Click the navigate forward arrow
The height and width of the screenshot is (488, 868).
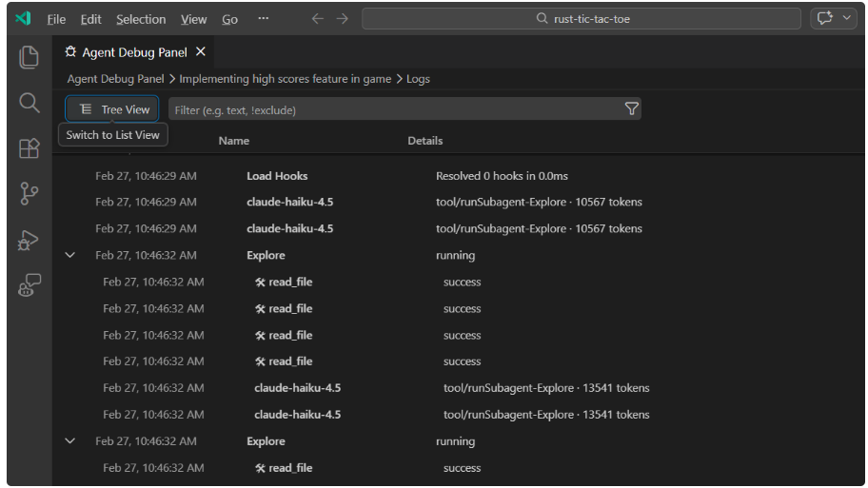tap(343, 19)
